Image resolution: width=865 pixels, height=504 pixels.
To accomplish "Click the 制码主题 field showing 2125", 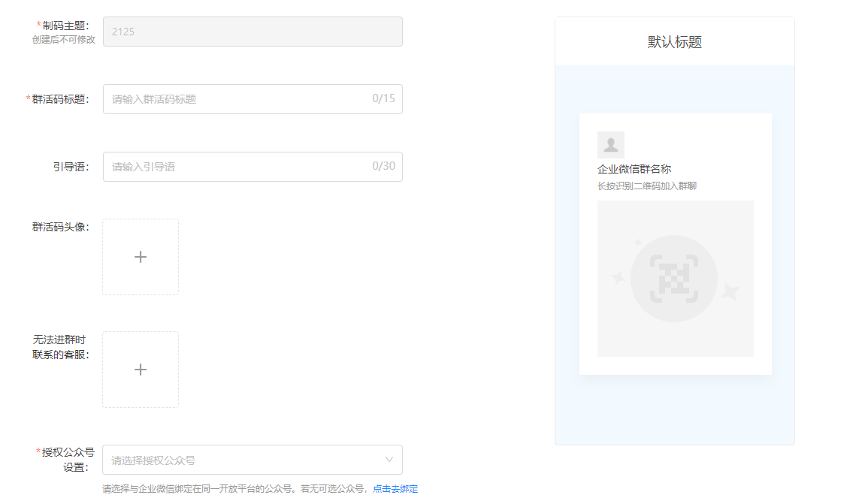I will (x=253, y=32).
